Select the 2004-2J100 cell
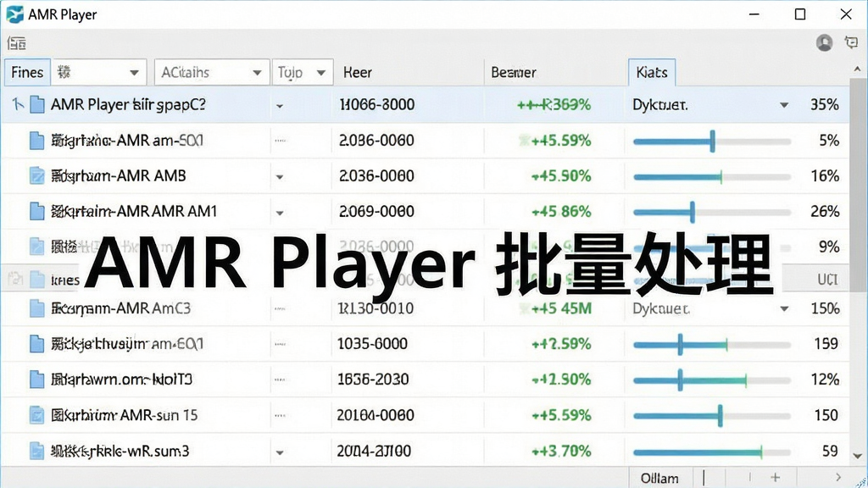 (374, 451)
